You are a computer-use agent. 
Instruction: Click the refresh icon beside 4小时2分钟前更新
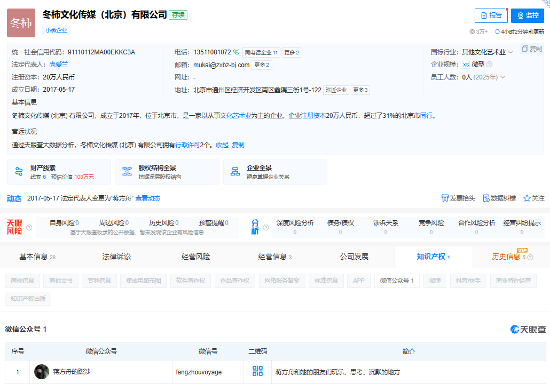tap(497, 31)
